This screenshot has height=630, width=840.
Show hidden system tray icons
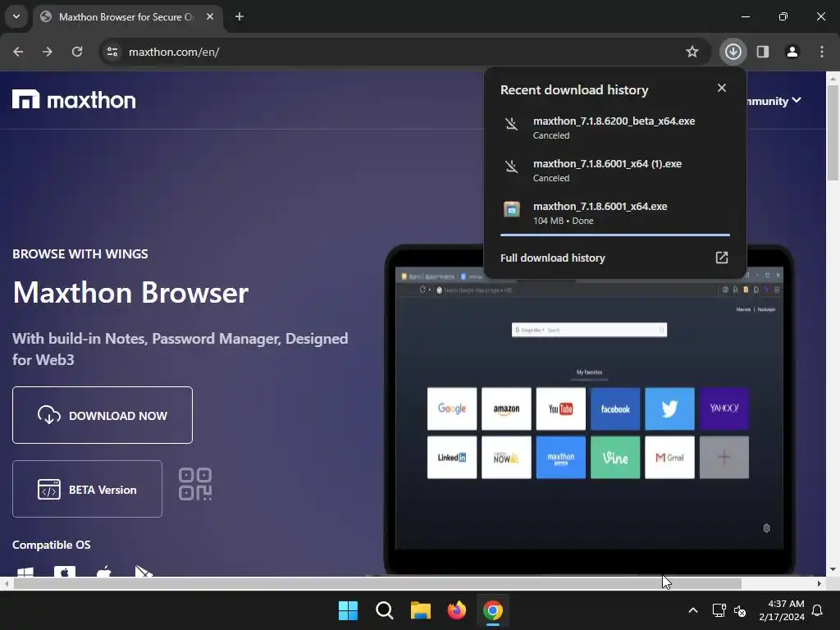coord(692,610)
